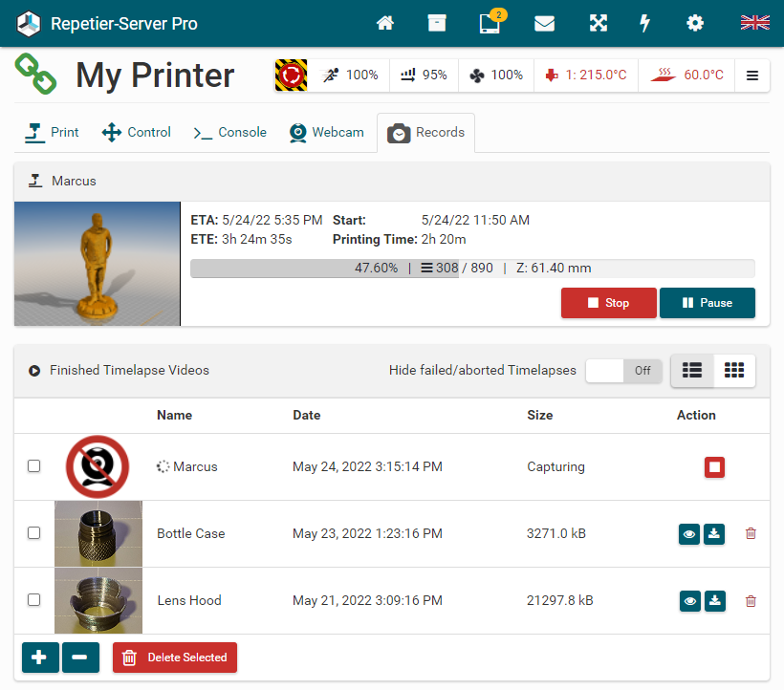Click the emergency stop icon
The width and height of the screenshot is (784, 690).
(x=291, y=75)
